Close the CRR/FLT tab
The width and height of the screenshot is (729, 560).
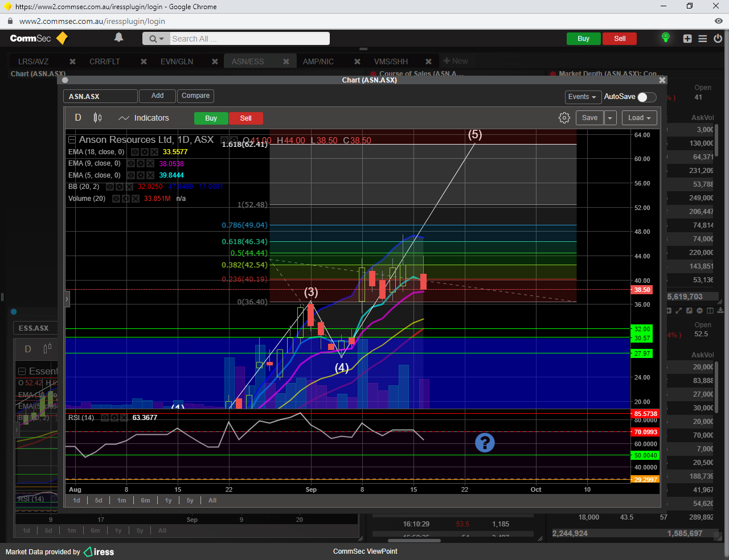(x=144, y=61)
